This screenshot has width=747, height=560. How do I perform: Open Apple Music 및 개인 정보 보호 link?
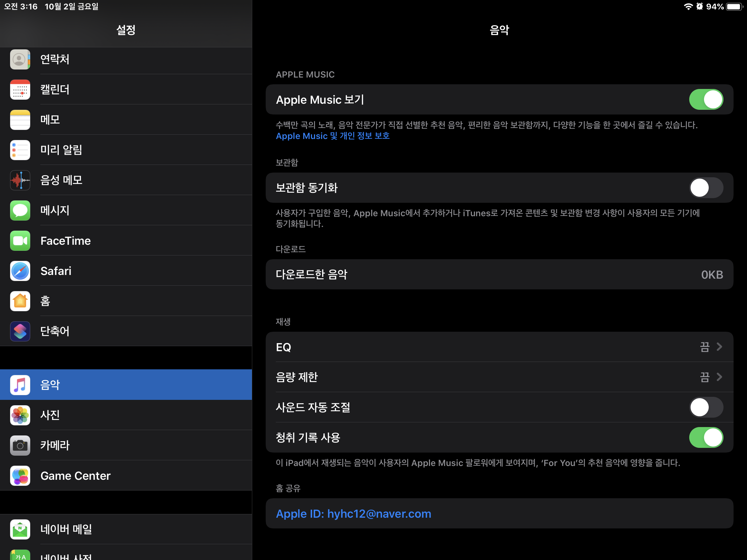click(x=333, y=136)
